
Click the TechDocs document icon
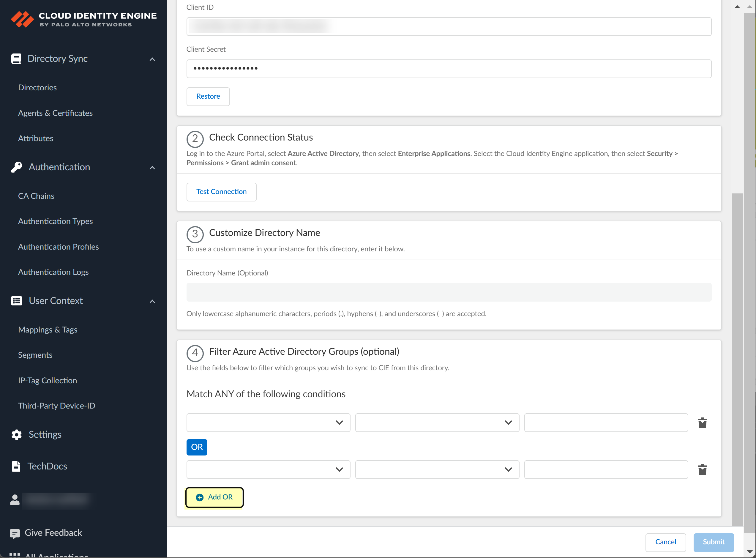(x=16, y=466)
